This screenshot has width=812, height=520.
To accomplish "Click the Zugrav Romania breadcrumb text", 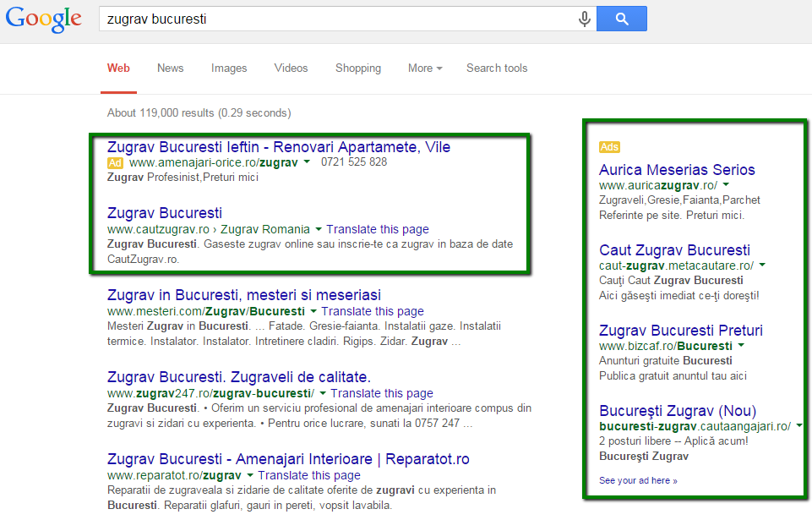I will click(x=265, y=229).
